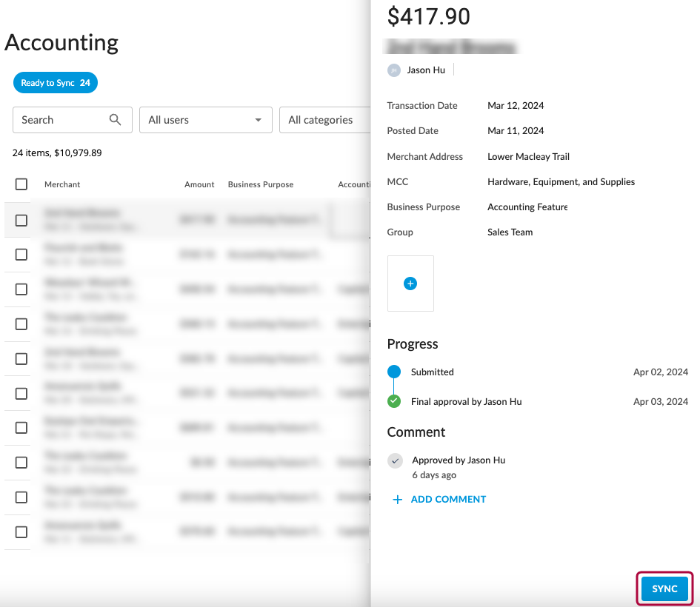Tick the third row's checkbox

point(21,289)
